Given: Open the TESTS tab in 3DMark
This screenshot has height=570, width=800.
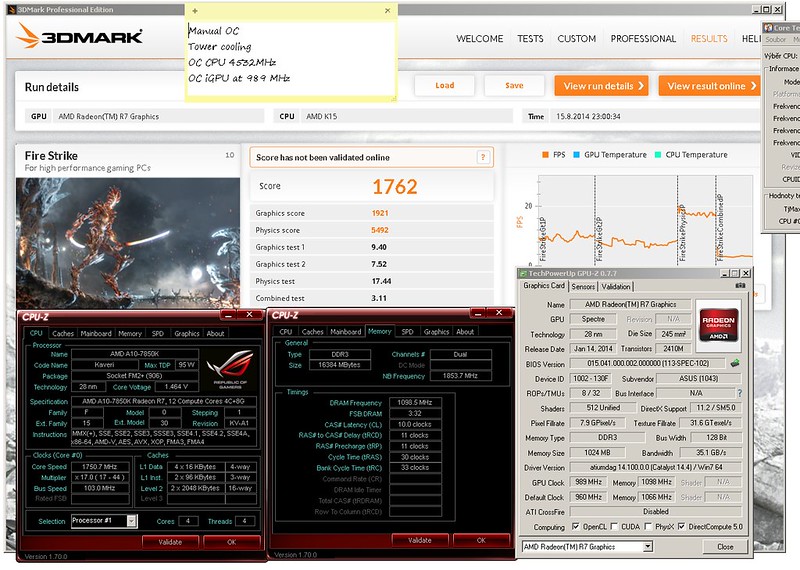Looking at the screenshot, I should tap(530, 39).
